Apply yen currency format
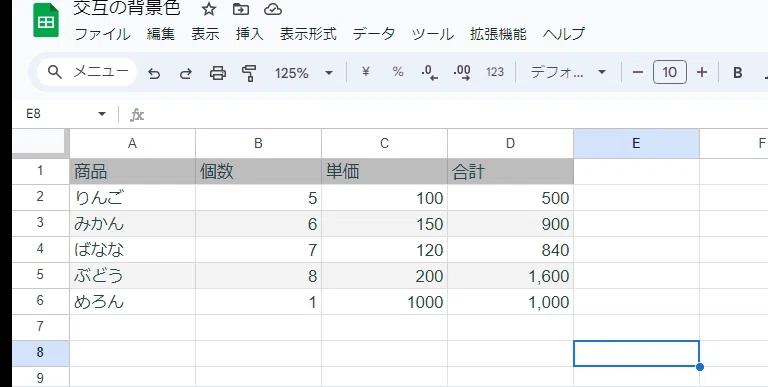The height and width of the screenshot is (387, 768). coord(365,73)
